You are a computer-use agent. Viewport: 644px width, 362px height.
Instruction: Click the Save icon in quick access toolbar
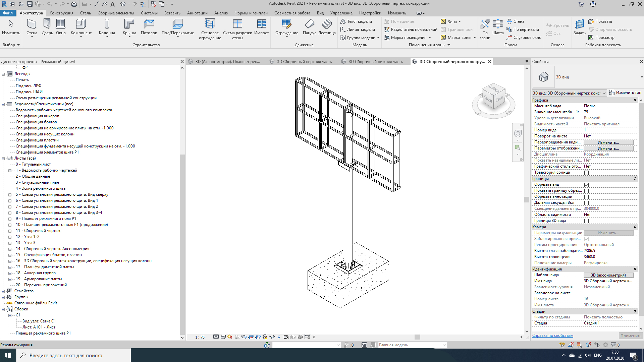[x=30, y=4]
